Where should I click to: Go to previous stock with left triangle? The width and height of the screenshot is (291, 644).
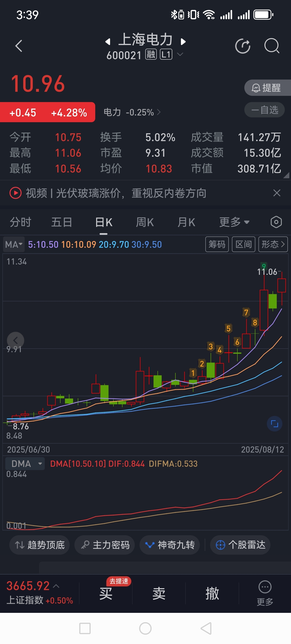(108, 41)
